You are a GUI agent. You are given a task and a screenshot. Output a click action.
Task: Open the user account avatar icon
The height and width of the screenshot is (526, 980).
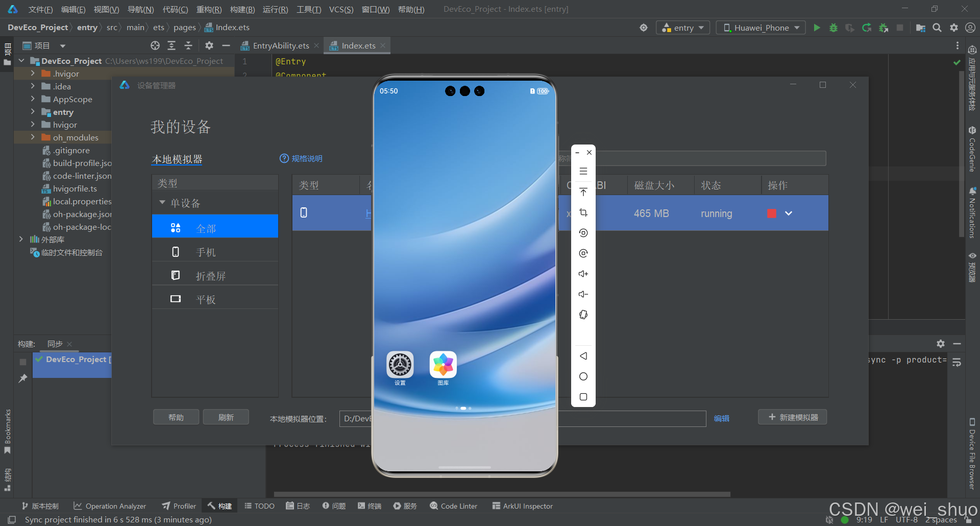970,28
